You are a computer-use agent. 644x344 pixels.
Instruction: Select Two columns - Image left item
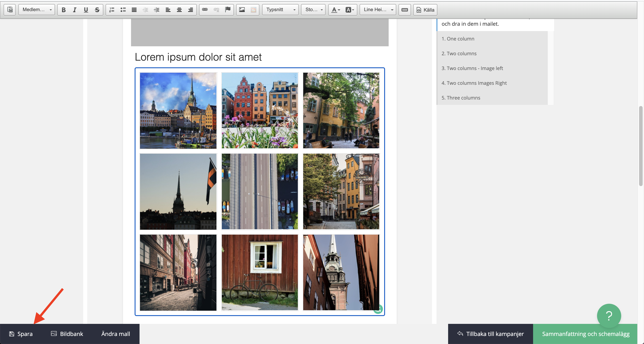tap(472, 68)
